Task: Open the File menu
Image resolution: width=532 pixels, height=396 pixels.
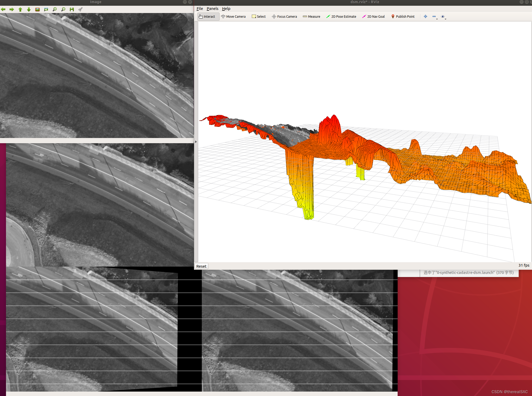Action: tap(199, 9)
